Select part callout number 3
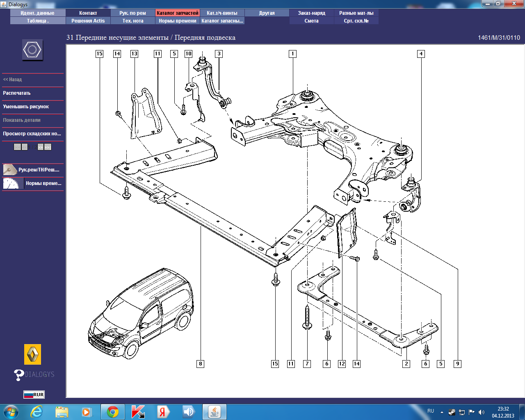This screenshot has width=525, height=420. 219,54
